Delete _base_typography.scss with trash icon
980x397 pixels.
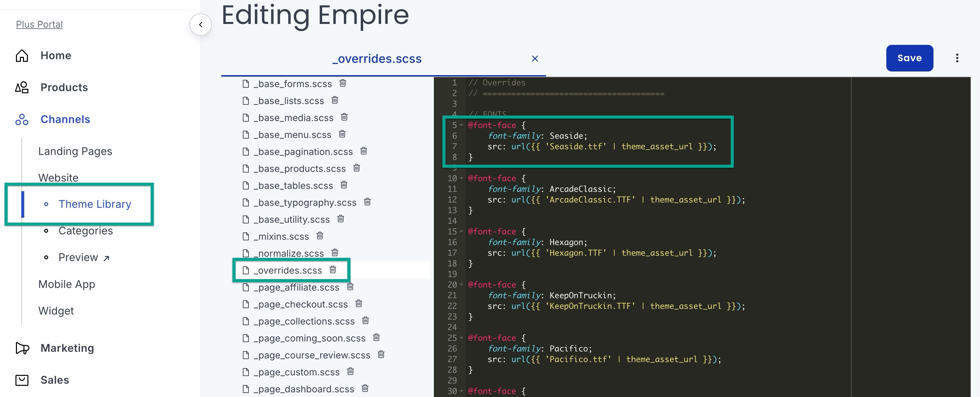tap(367, 202)
